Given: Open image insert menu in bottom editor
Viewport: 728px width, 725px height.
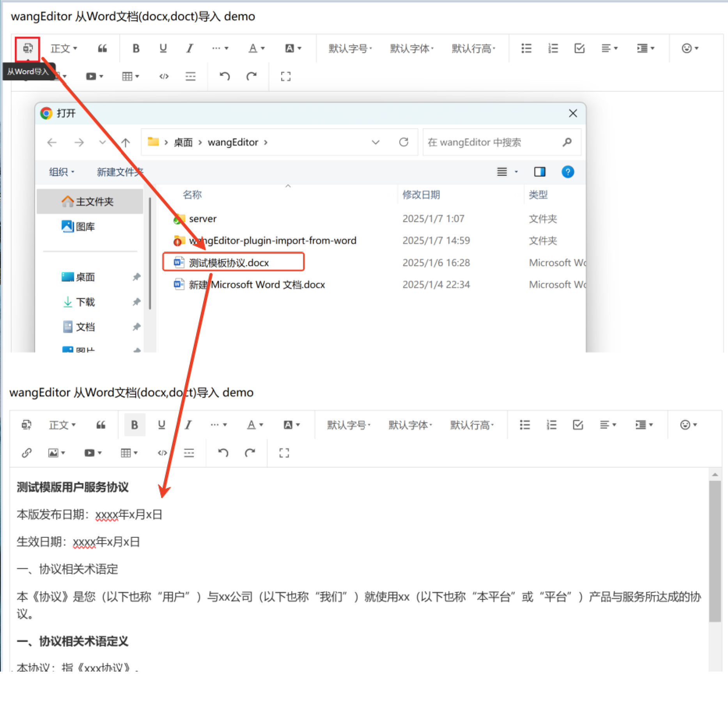Looking at the screenshot, I should click(x=56, y=453).
